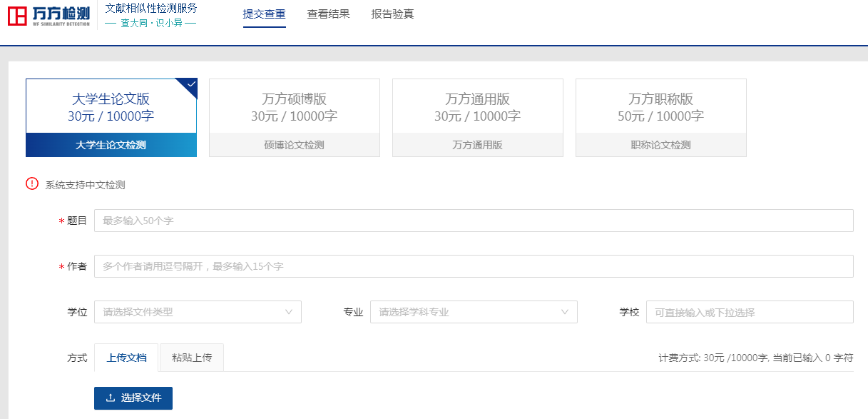The image size is (868, 419).
Task: Select the 万方职称版 plan card
Action: tap(660, 106)
